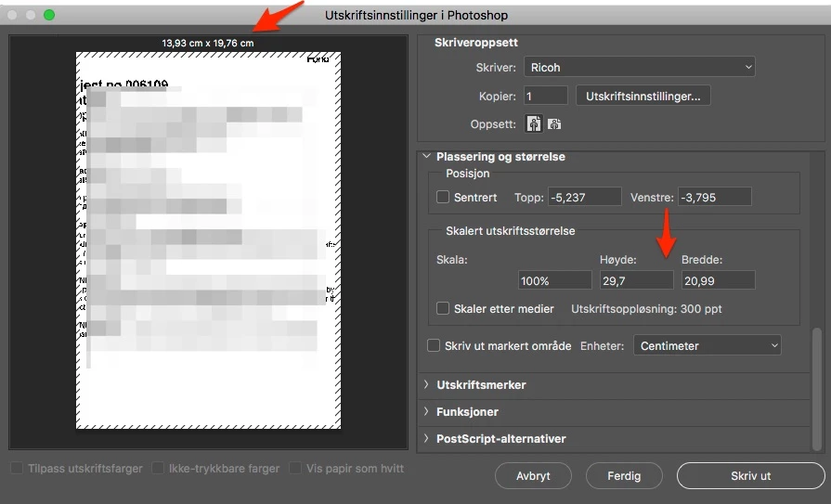Click the 'Posisjon' group label
Viewport: 831px width, 504px height.
pos(467,174)
